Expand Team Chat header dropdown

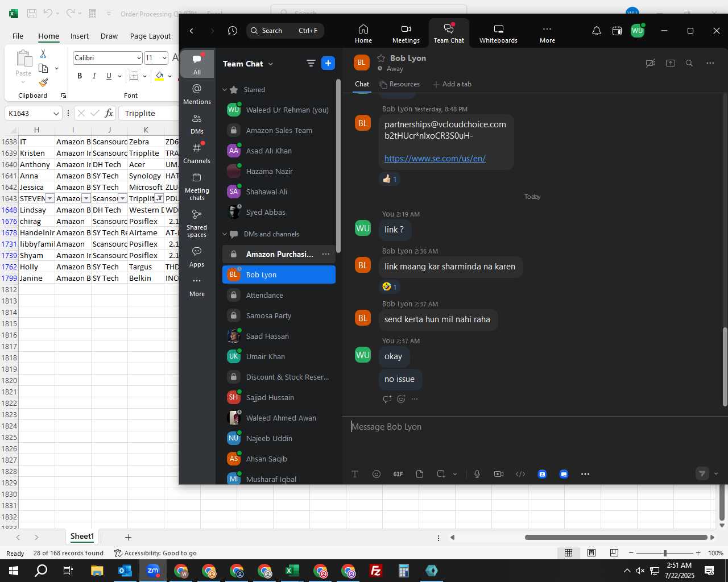pyautogui.click(x=271, y=64)
